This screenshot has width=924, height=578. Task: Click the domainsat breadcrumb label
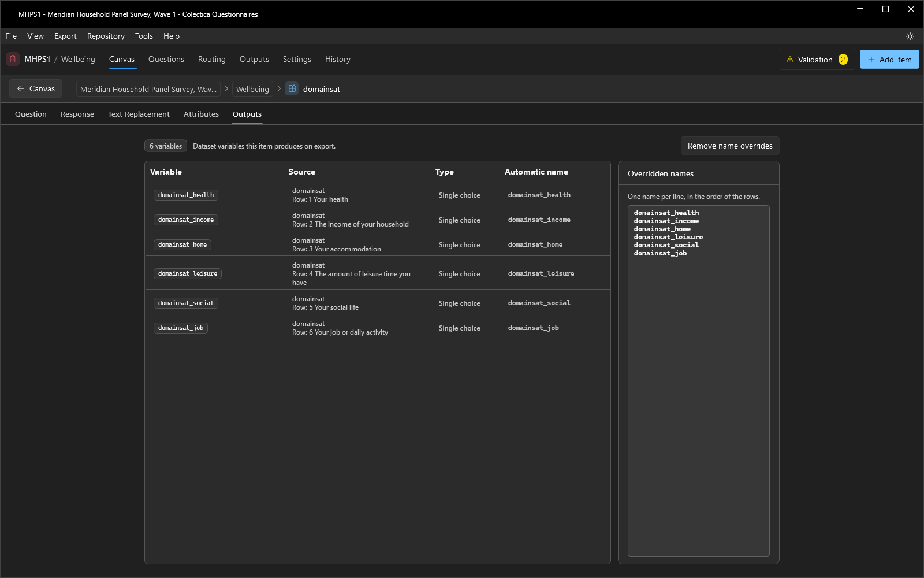[322, 89]
